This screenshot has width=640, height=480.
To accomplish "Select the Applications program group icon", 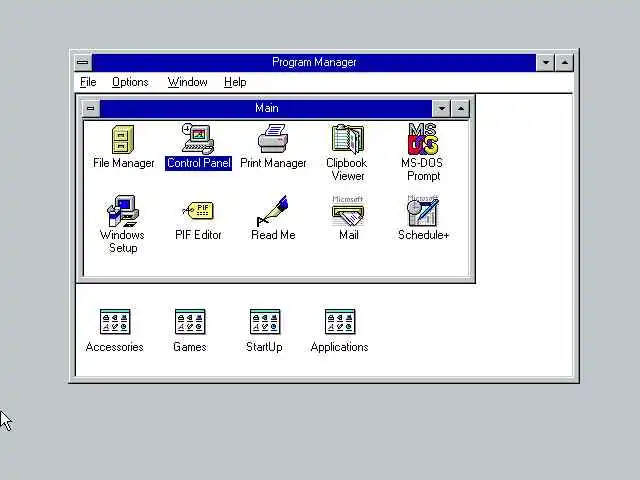I will tap(340, 322).
